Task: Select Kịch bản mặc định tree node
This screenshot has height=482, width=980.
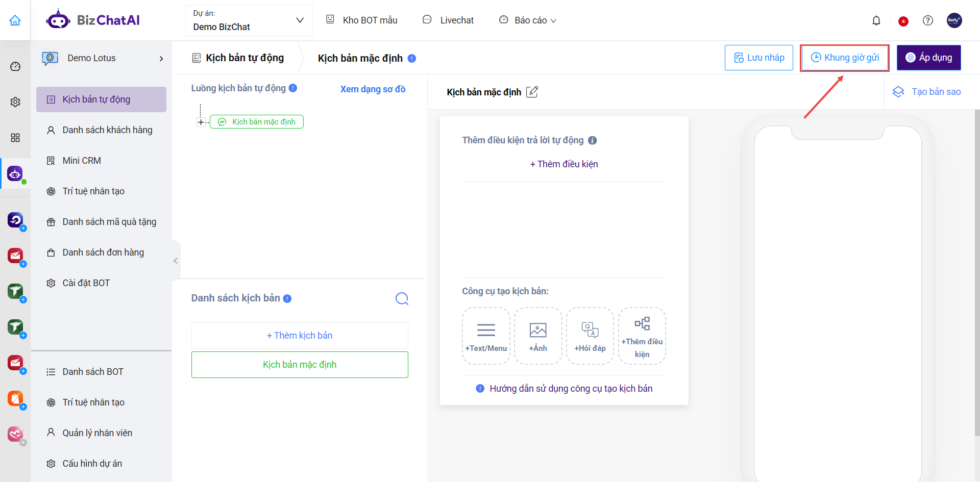Action: (257, 122)
